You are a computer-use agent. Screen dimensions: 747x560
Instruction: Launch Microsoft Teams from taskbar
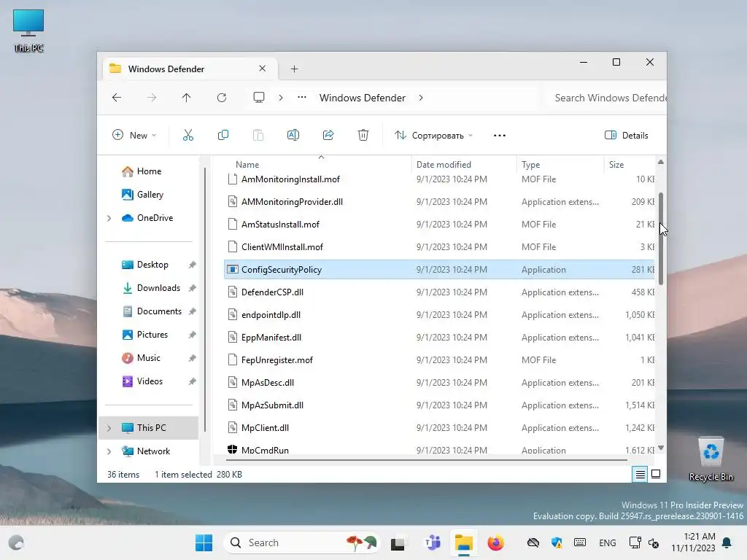433,542
